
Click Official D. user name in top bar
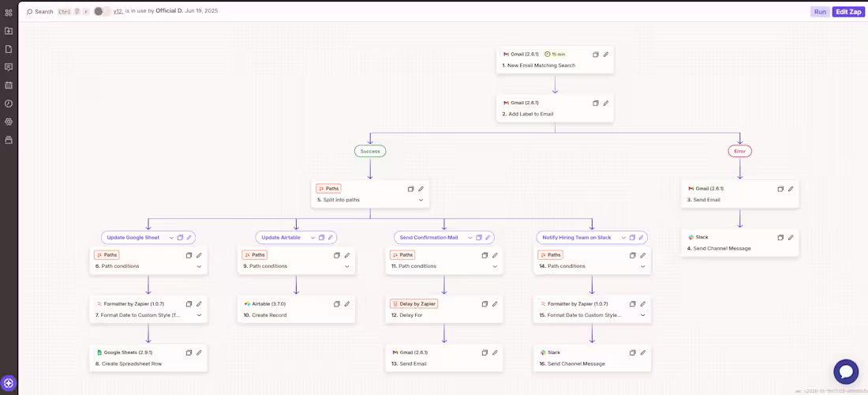point(169,11)
